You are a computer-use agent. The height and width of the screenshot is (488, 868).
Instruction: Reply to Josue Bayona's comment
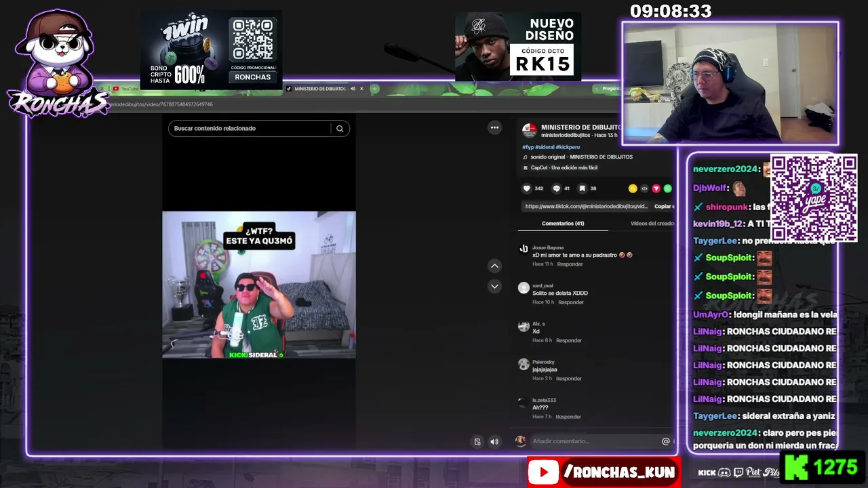(570, 264)
